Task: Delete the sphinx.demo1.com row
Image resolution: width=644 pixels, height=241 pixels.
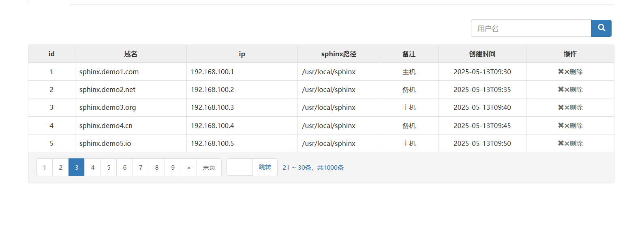Action: (x=570, y=72)
